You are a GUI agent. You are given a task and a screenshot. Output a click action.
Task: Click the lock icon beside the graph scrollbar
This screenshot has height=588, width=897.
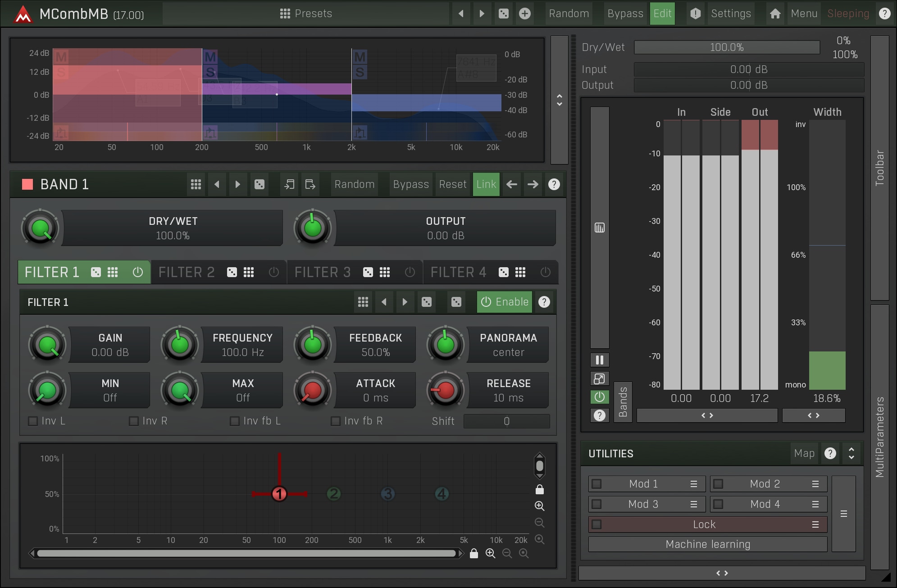tap(474, 553)
